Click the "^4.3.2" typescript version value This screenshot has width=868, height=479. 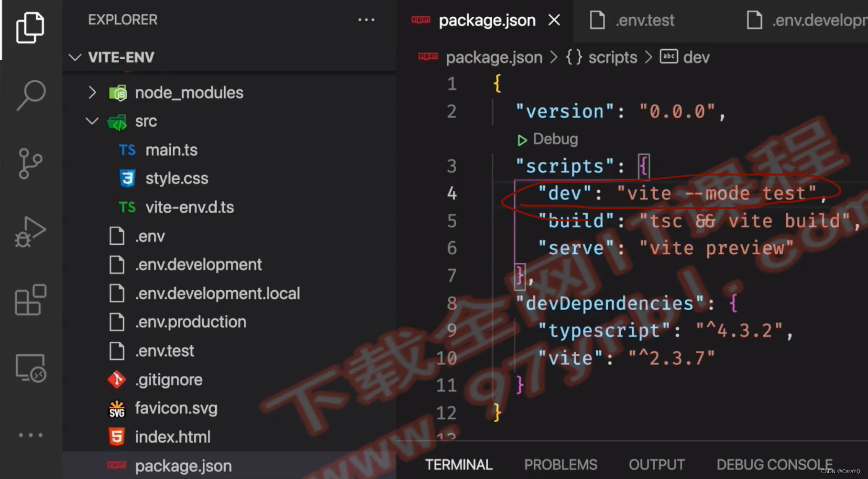739,331
